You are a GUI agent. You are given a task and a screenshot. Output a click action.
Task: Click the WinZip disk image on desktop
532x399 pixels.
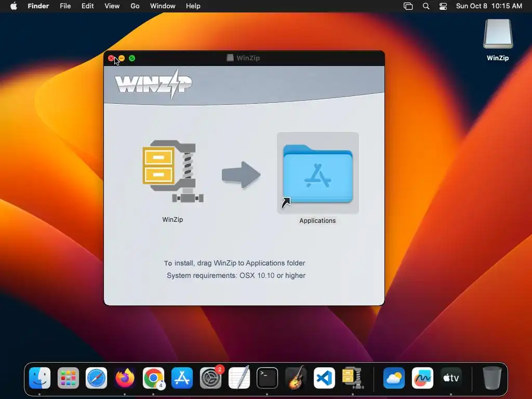[x=498, y=34]
